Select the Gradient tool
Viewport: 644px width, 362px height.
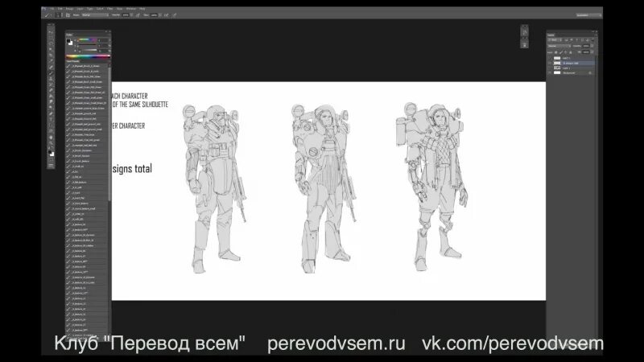pyautogui.click(x=51, y=96)
